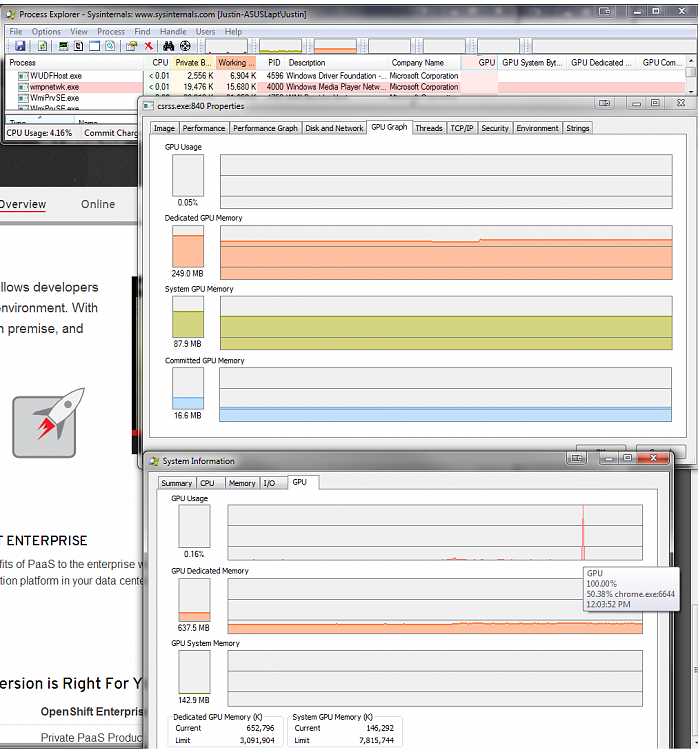Image resolution: width=698 pixels, height=750 pixels.
Task: Click the red X Kill Process icon
Action: [148, 45]
